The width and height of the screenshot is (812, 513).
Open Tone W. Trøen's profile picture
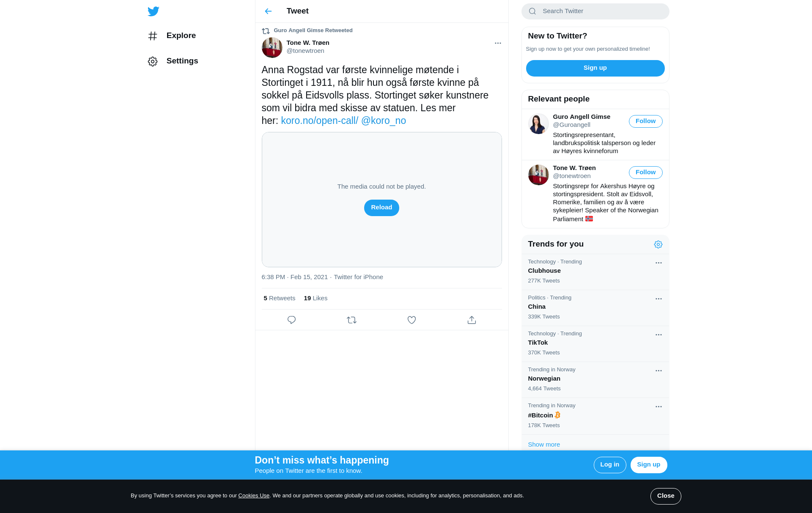(272, 47)
